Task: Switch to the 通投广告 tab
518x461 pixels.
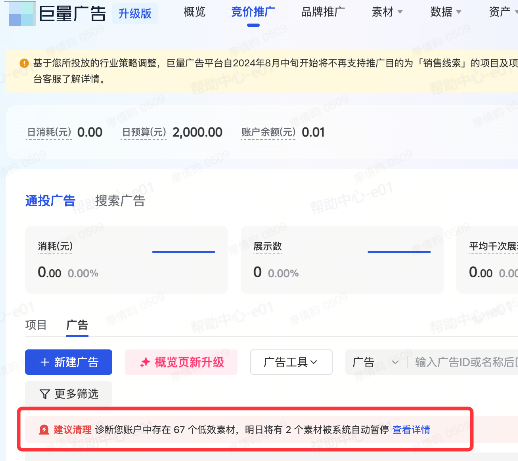Action: click(x=50, y=201)
